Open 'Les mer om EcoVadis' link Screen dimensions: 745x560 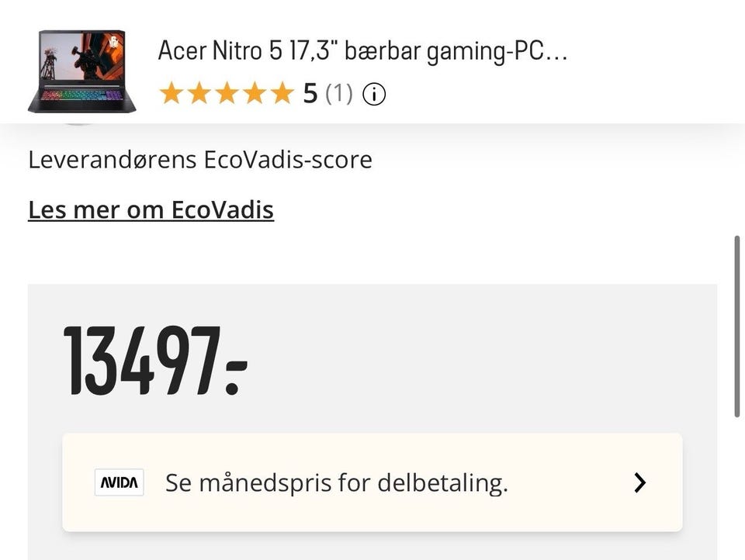[151, 209]
